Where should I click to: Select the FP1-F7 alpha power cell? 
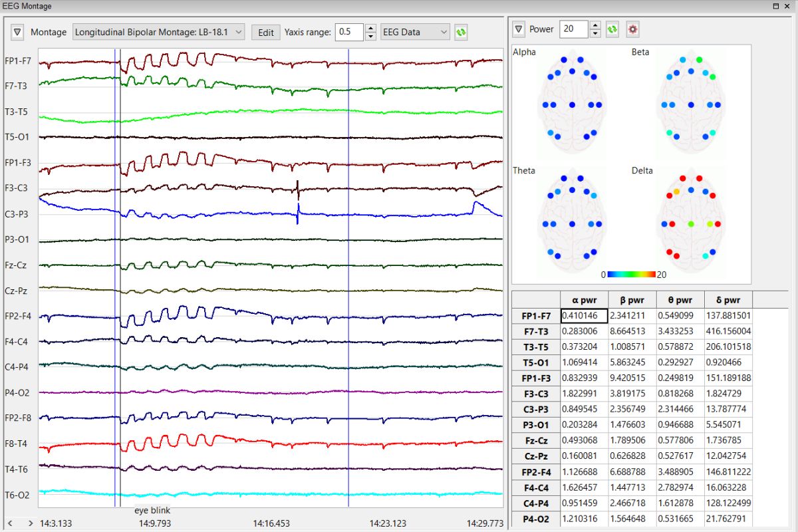tap(584, 316)
